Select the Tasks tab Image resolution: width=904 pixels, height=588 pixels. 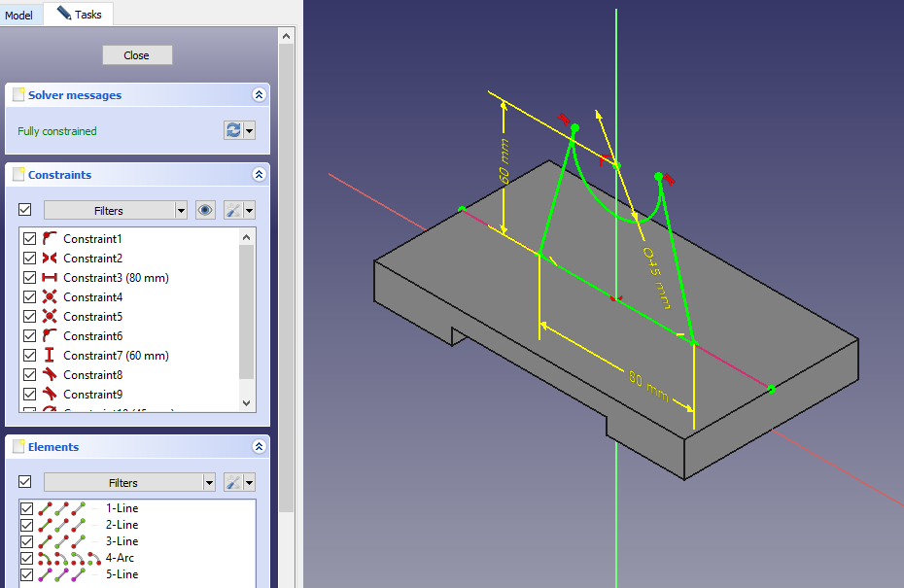point(80,15)
